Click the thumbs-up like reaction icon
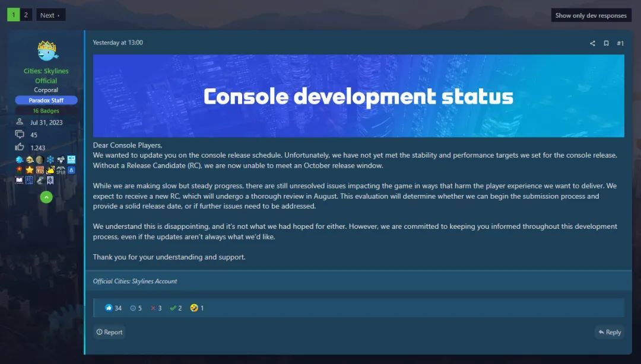The image size is (641, 364). 109,308
